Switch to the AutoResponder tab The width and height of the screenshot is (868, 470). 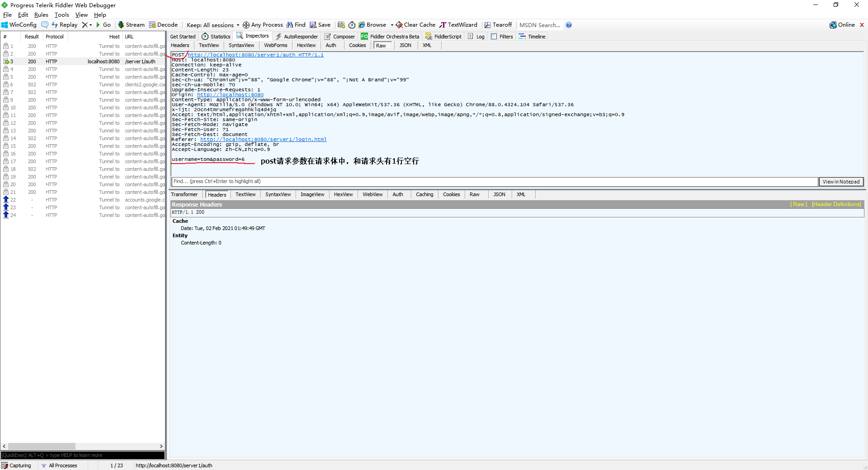(297, 37)
